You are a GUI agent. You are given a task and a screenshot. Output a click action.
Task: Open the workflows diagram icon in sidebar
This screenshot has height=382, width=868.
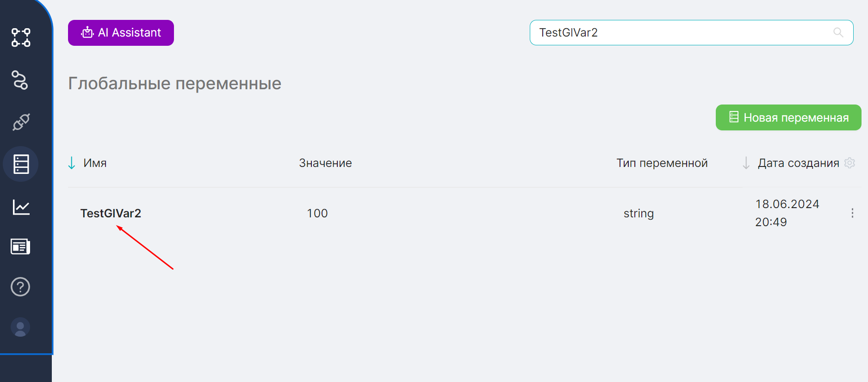pos(21,37)
